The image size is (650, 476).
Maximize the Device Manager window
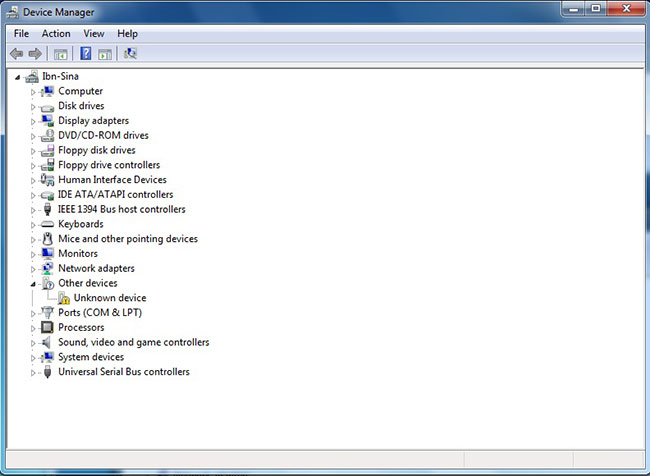coord(596,9)
